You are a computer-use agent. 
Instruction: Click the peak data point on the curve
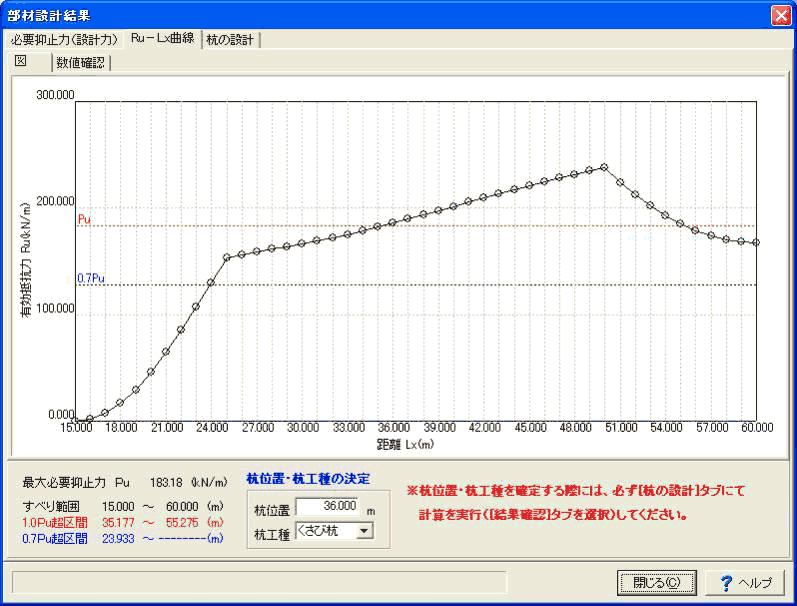pos(604,167)
